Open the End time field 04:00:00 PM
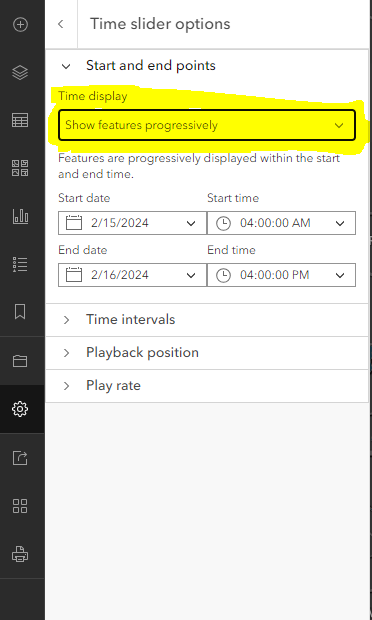The height and width of the screenshot is (620, 372). 281,275
